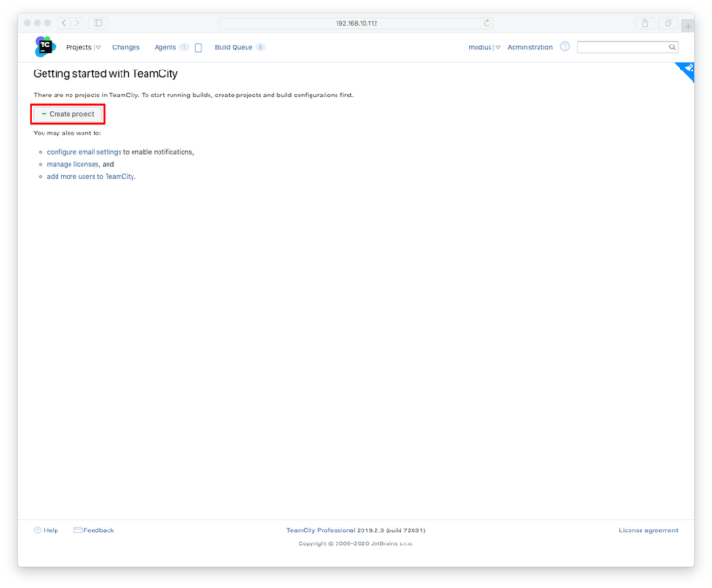Toggle the Safari sidebar button
The image size is (712, 588).
coord(98,22)
